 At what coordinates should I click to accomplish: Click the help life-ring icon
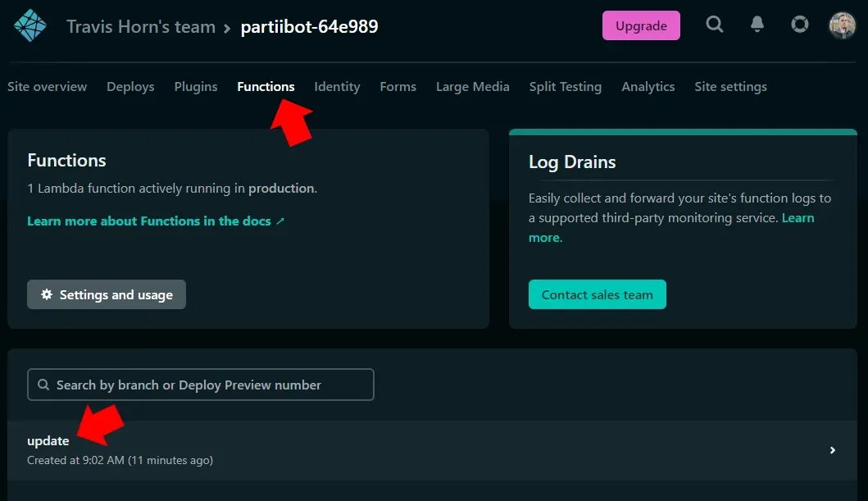(x=799, y=25)
